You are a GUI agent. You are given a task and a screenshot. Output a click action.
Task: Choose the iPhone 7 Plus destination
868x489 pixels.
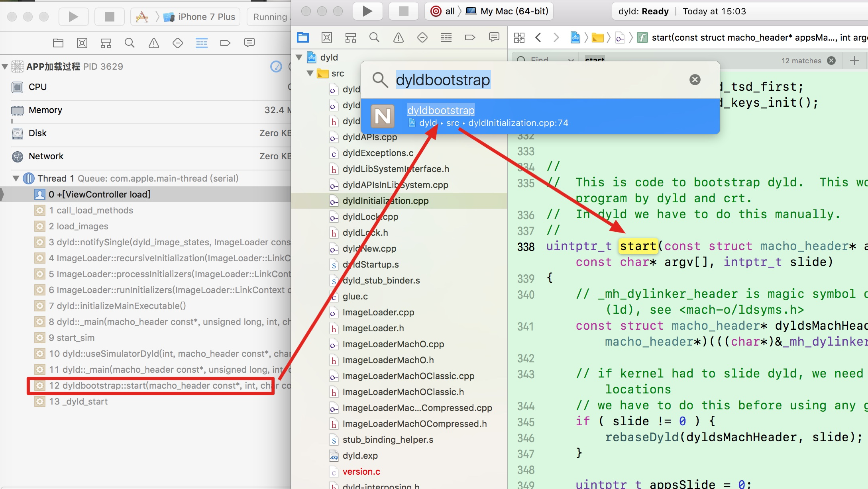[x=206, y=17]
